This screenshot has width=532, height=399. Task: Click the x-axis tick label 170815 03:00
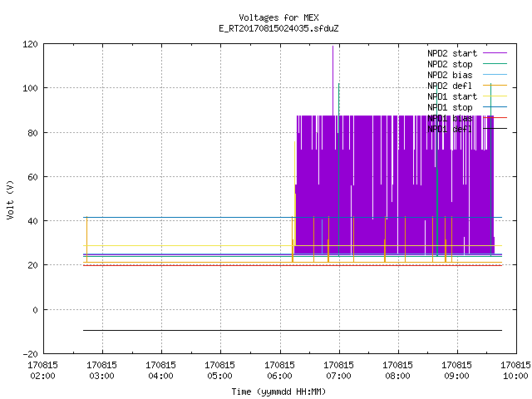click(x=101, y=371)
